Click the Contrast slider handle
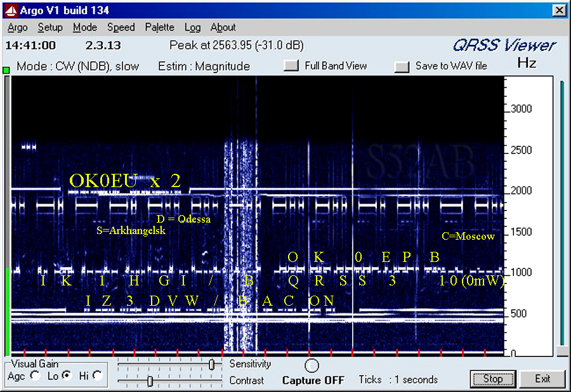Screen dimensions: 571x392 click(150, 381)
